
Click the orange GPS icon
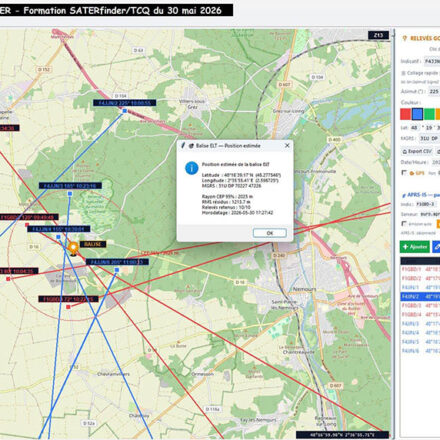tap(412, 173)
